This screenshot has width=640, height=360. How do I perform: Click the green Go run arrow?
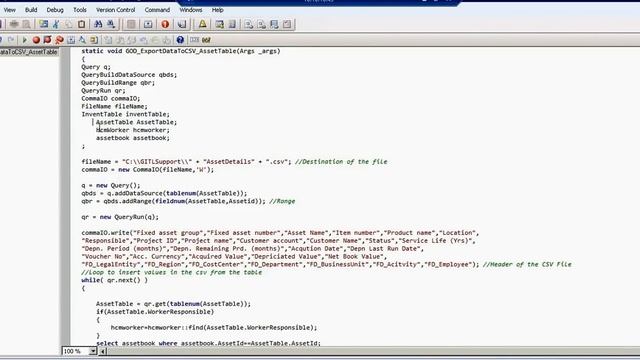point(24,40)
